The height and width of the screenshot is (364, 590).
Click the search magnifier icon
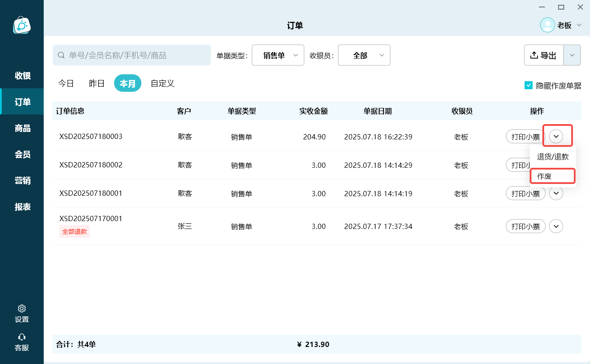click(61, 55)
